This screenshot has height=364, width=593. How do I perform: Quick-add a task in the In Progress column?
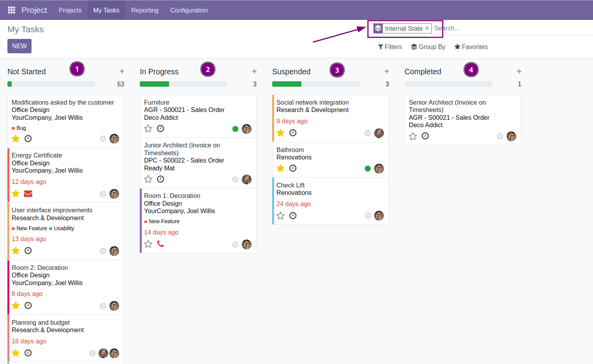pos(254,71)
